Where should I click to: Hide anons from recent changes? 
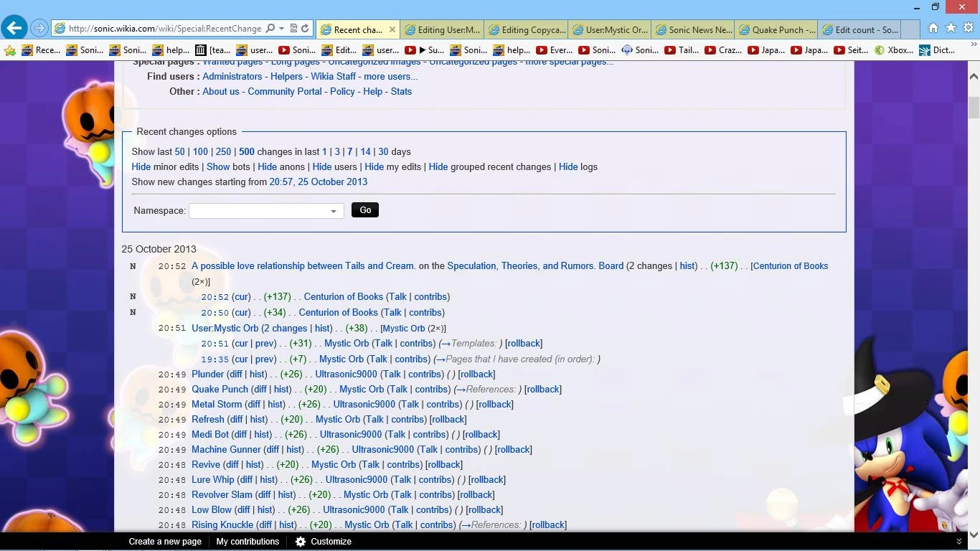(267, 166)
